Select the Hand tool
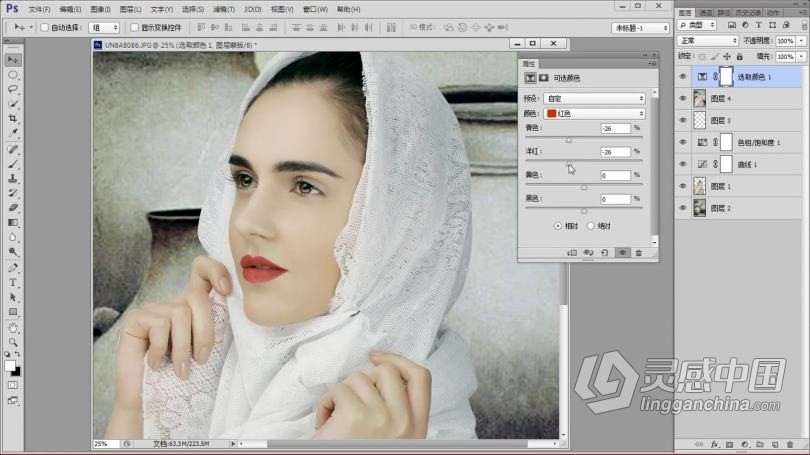This screenshot has height=455, width=810. [13, 328]
